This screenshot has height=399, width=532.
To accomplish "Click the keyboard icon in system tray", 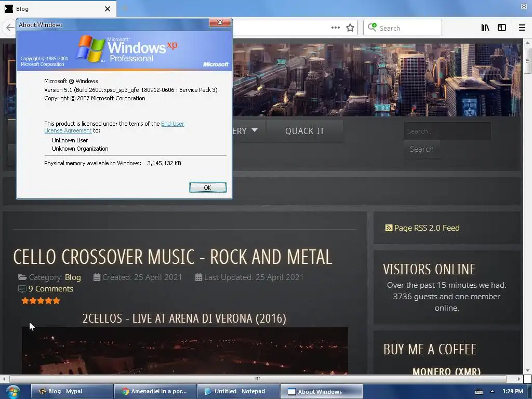I will tap(478, 392).
